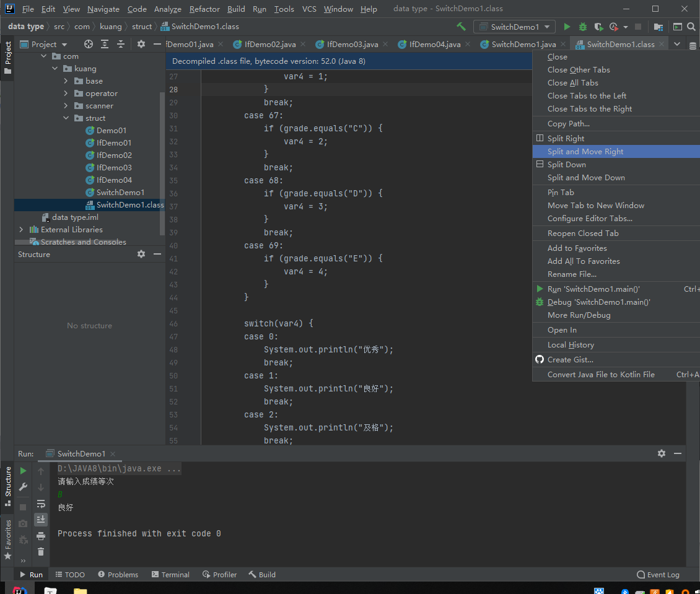Rerun SwitchDemo1 from the Run panel
The width and height of the screenshot is (700, 594).
pos(23,471)
